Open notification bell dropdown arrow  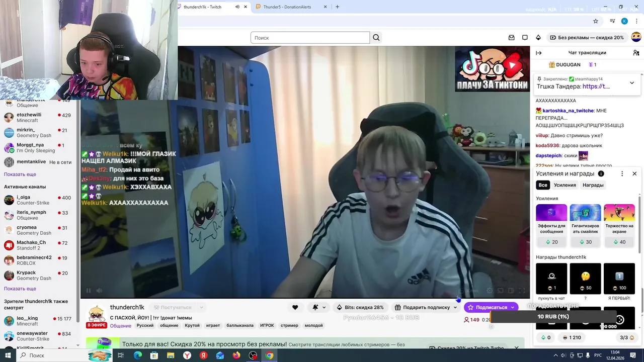(324, 307)
